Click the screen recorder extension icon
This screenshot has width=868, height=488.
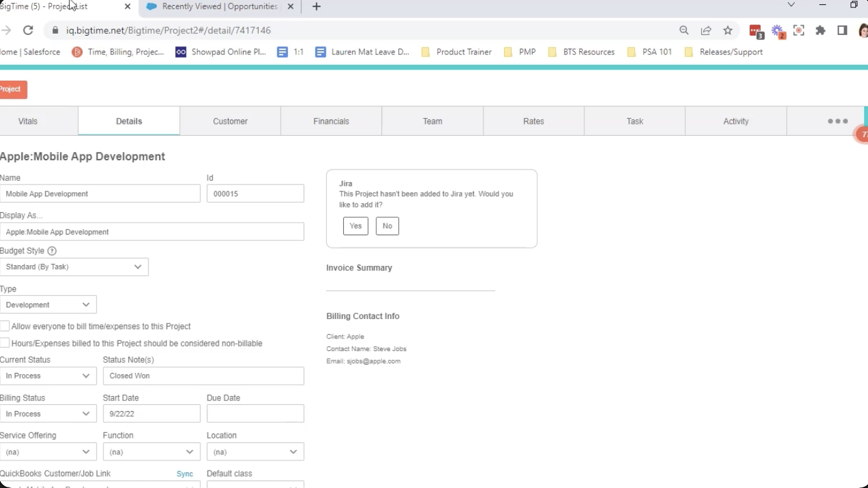[x=799, y=30]
